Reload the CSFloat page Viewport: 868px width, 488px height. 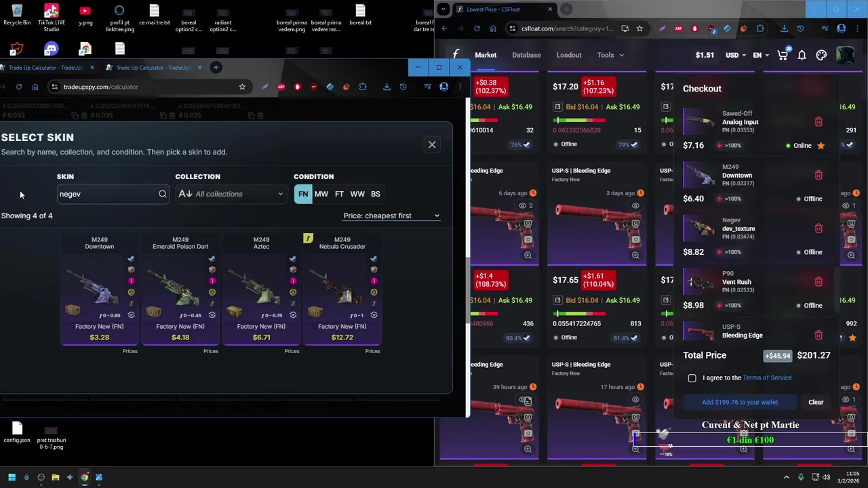(x=477, y=28)
